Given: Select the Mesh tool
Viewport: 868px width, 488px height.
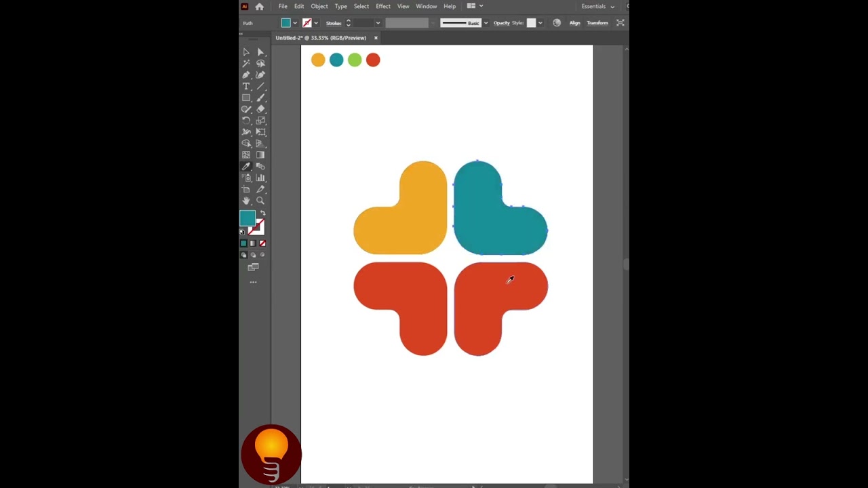Looking at the screenshot, I should click(246, 155).
